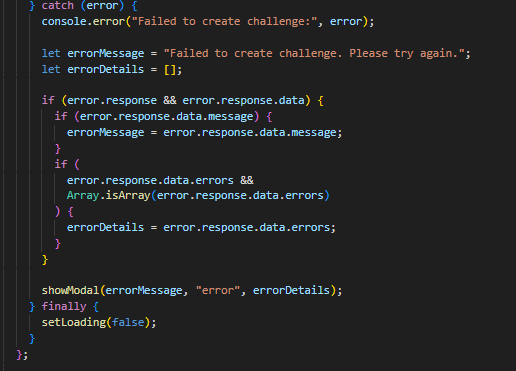The image size is (516, 371).
Task: Click the finally keyword
Action: pos(64,306)
